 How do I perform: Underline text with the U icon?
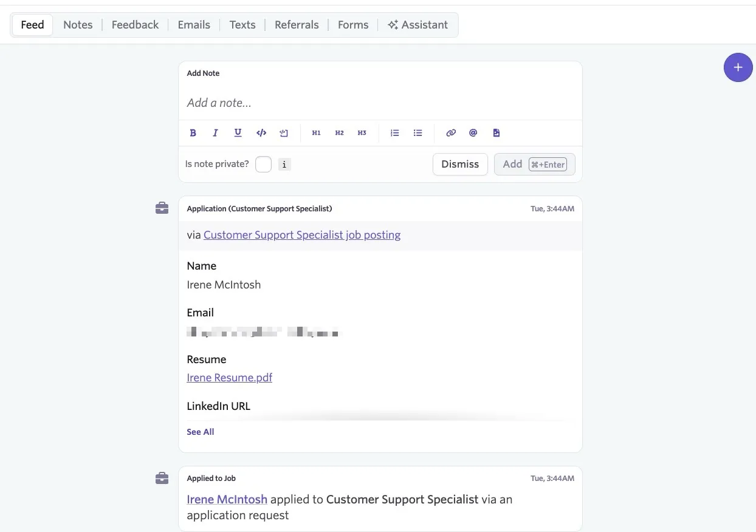pos(238,133)
